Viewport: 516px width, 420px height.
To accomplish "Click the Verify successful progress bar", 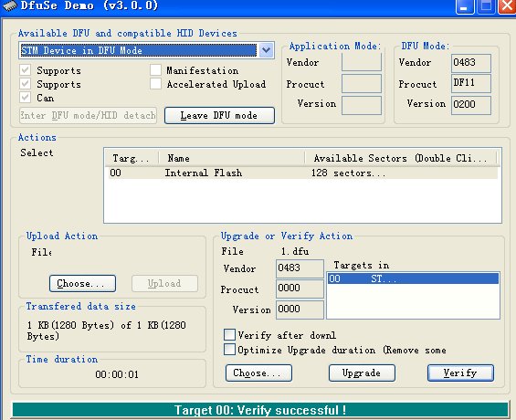I will (x=260, y=410).
